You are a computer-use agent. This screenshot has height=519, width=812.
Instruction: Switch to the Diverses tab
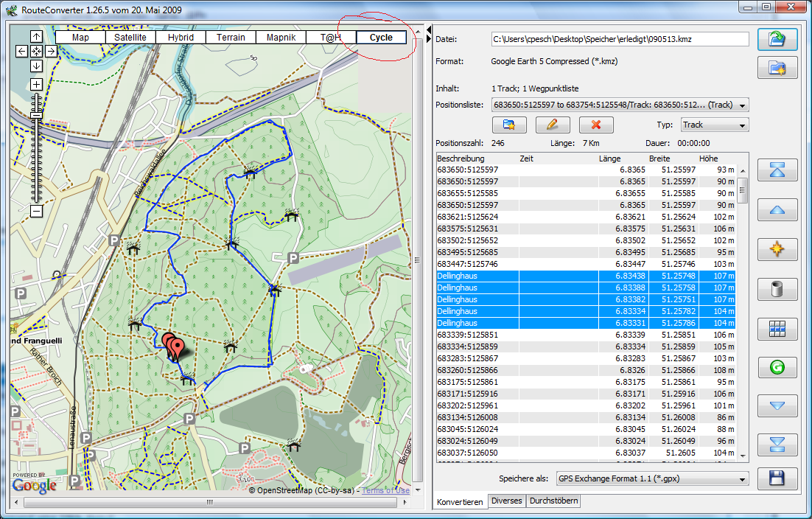(x=506, y=501)
